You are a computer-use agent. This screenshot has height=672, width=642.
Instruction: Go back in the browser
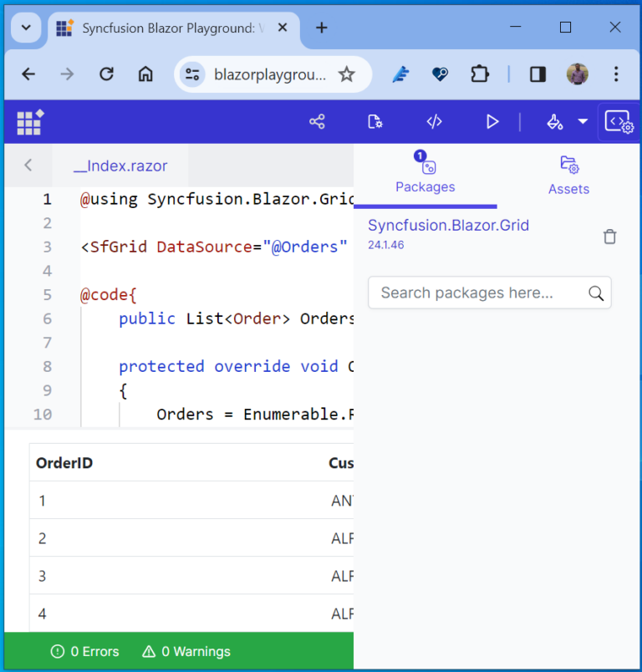(28, 74)
